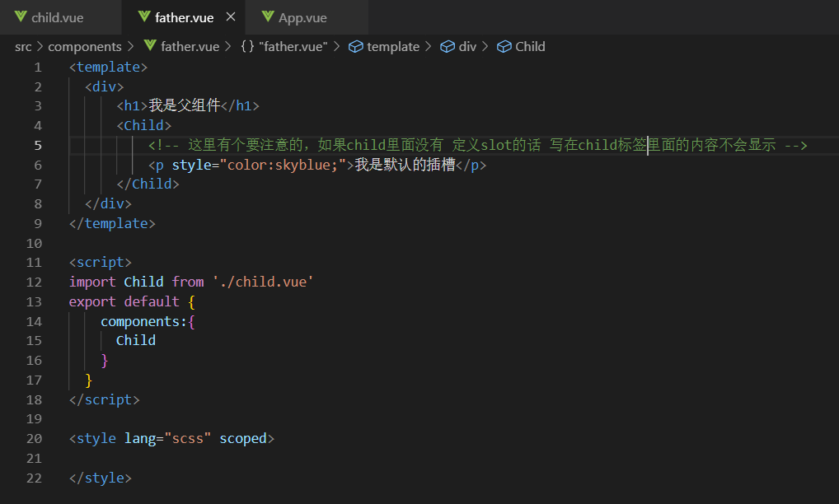The image size is (839, 504).
Task: Click the h1 heading text 我是父组件
Action: point(185,105)
